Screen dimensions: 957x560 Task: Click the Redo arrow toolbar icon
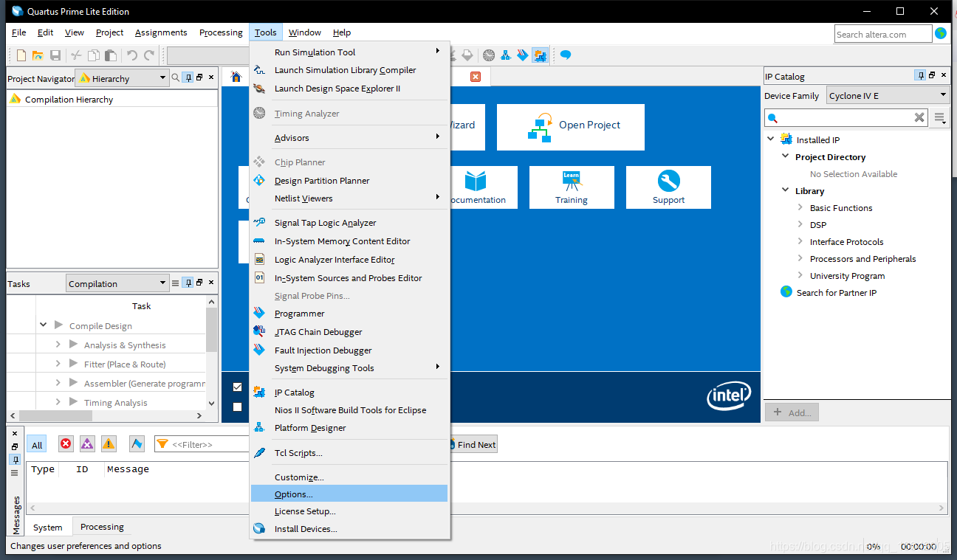tap(149, 55)
